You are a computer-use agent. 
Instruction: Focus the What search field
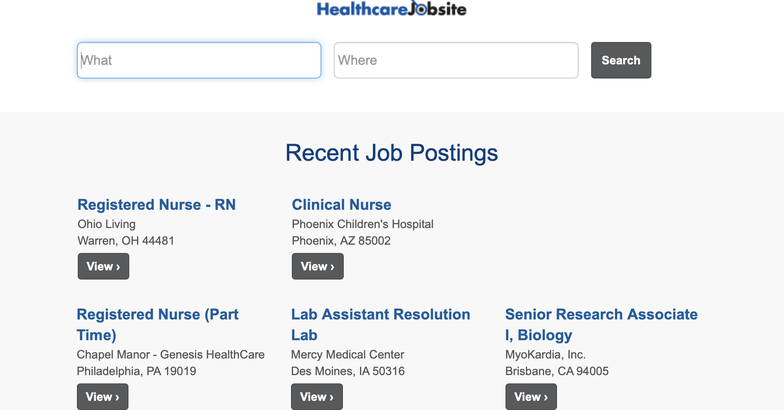pos(199,60)
